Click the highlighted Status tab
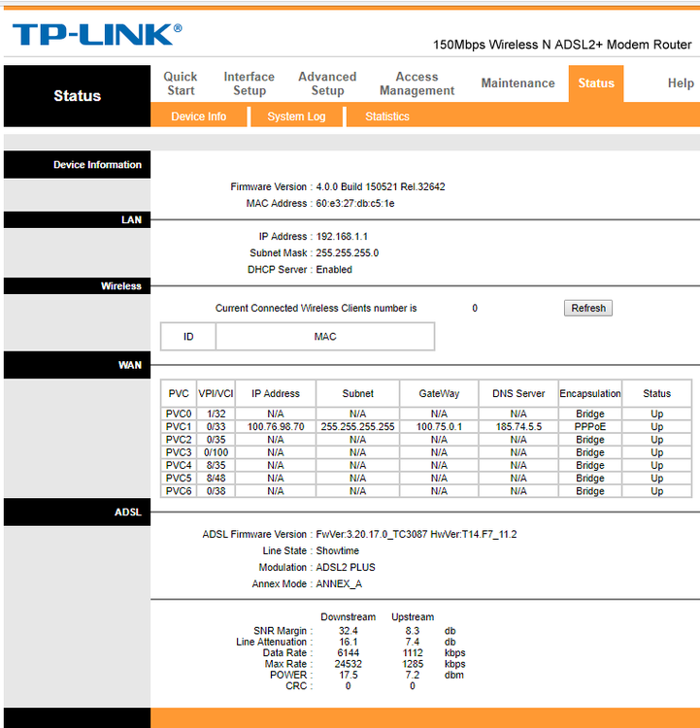The height and width of the screenshot is (728, 700). [x=595, y=83]
